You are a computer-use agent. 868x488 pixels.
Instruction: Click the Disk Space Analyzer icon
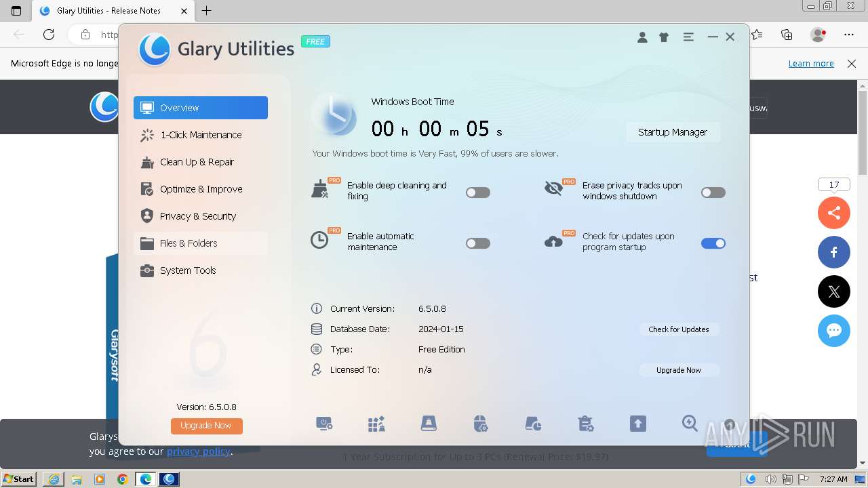tap(533, 424)
